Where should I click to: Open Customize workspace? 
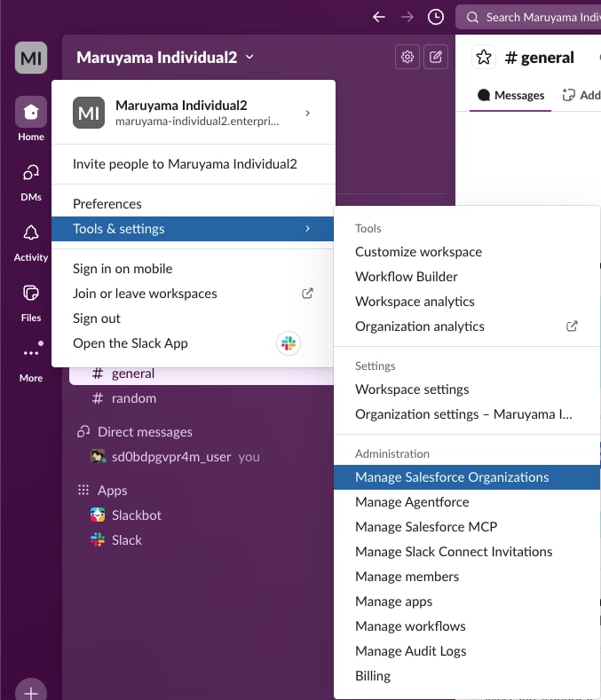click(x=466, y=252)
